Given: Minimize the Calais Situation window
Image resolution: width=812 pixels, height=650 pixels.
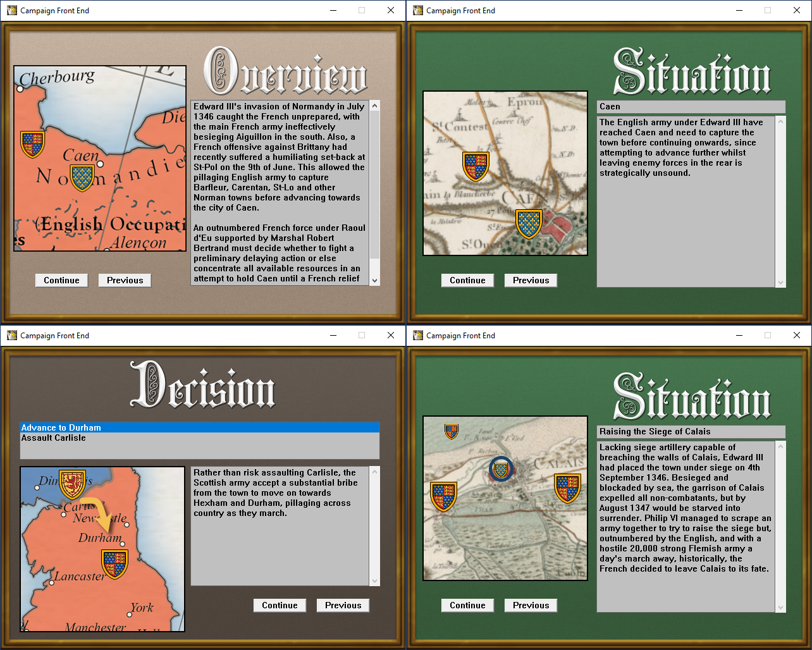Looking at the screenshot, I should (x=739, y=335).
